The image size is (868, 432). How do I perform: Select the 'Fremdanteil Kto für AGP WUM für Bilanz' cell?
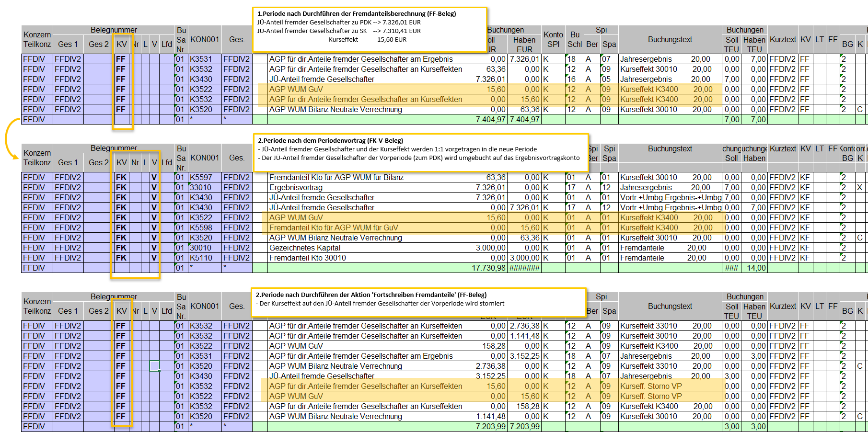368,177
